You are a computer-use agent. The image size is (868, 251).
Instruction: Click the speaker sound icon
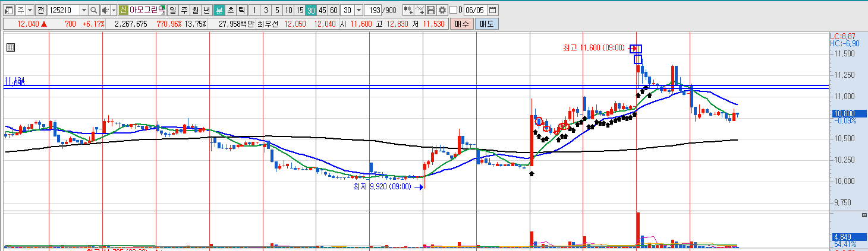[x=105, y=10]
